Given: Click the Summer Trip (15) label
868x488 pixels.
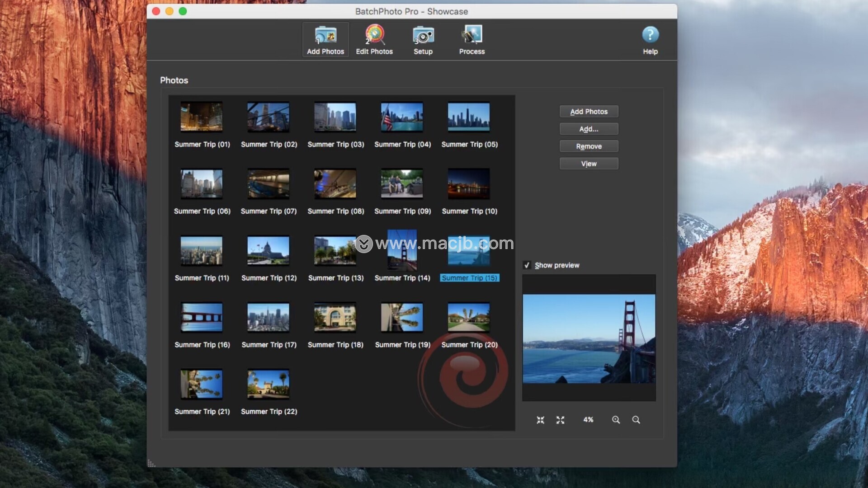Looking at the screenshot, I should click(x=469, y=278).
